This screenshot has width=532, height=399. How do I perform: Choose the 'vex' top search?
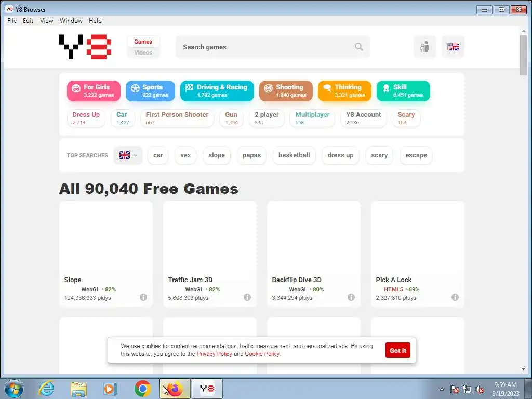coord(185,155)
